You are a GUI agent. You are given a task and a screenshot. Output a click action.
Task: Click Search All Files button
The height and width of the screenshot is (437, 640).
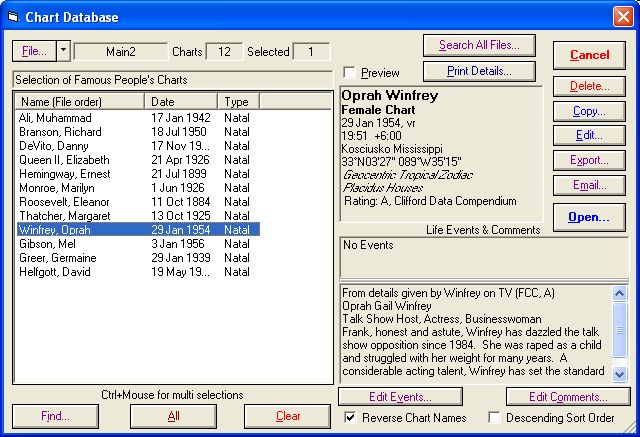[x=479, y=45]
